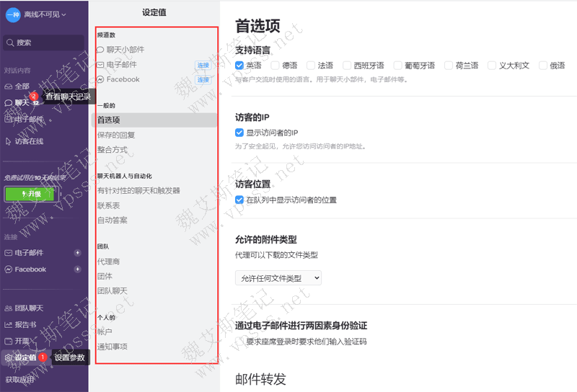This screenshot has height=392, width=577.
Task: Click the 全部 inbox tray icon
Action: [x=8, y=86]
